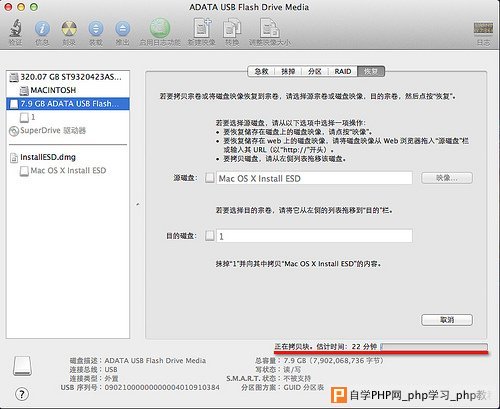Switch to the Partition (分区) tab
Viewport: 500px width, 409px height.
pyautogui.click(x=315, y=71)
